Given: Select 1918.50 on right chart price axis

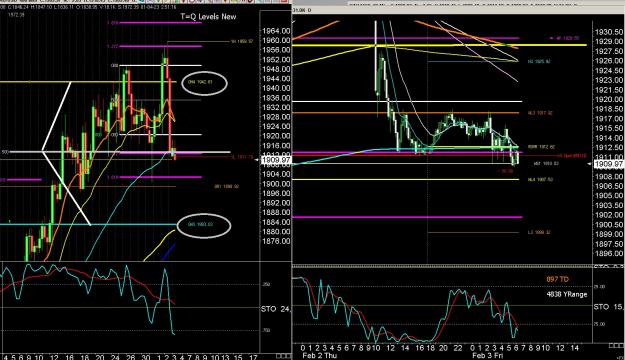Looking at the screenshot, I should 609,109.
